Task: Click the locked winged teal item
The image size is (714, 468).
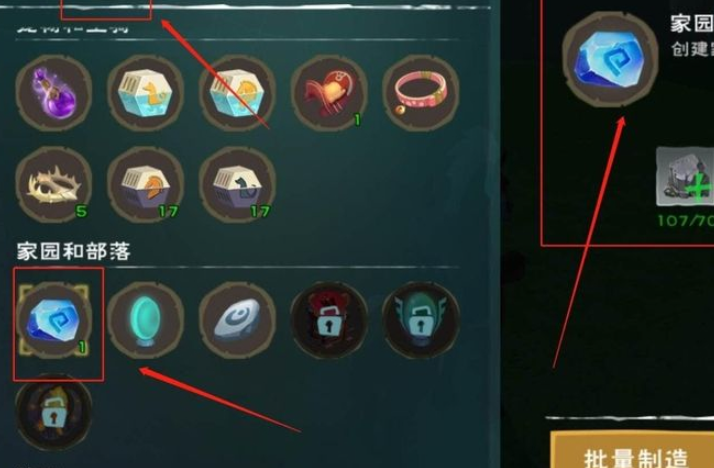Action: pos(421,320)
